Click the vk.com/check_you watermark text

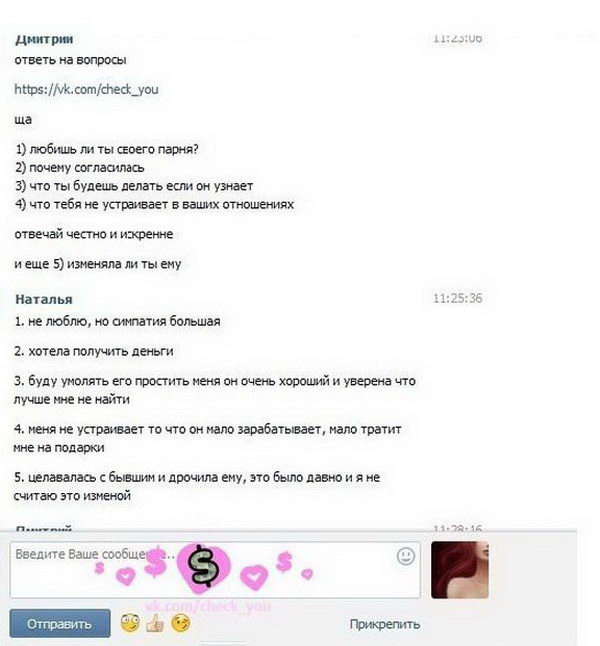pyautogui.click(x=208, y=606)
